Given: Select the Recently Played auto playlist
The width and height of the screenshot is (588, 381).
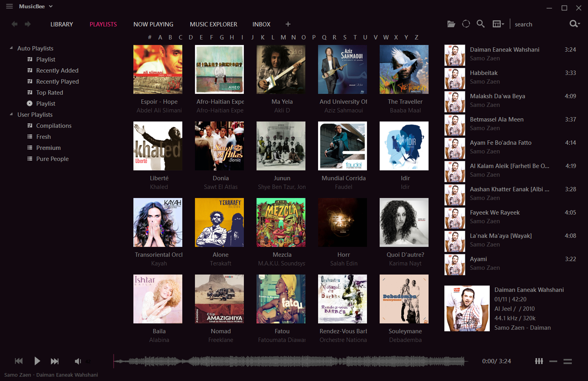Looking at the screenshot, I should click(x=58, y=81).
